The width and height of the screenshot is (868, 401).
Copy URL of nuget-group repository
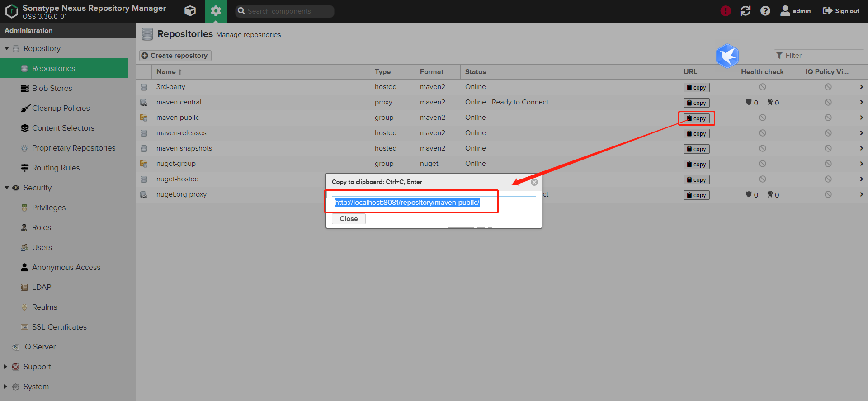696,164
